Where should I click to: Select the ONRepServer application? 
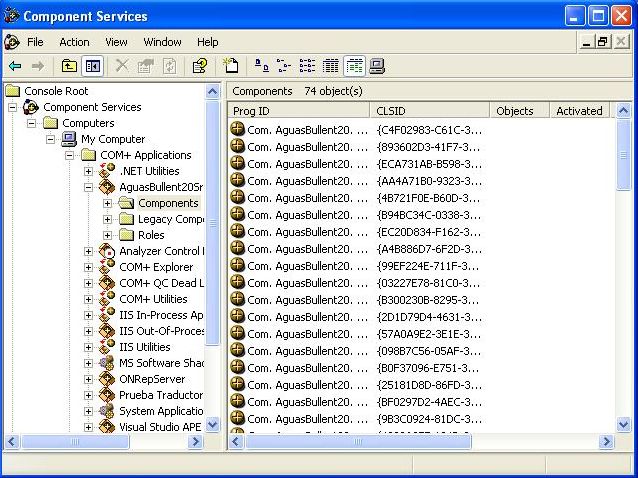click(152, 379)
